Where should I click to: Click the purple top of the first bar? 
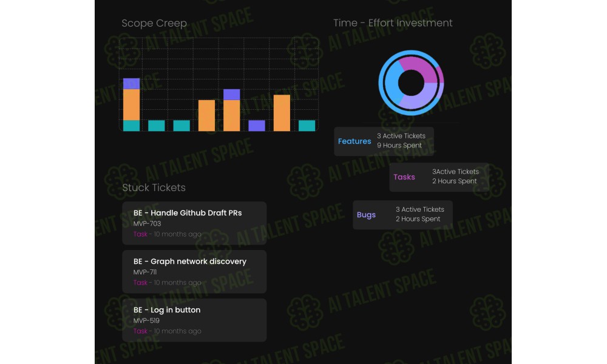tap(131, 84)
